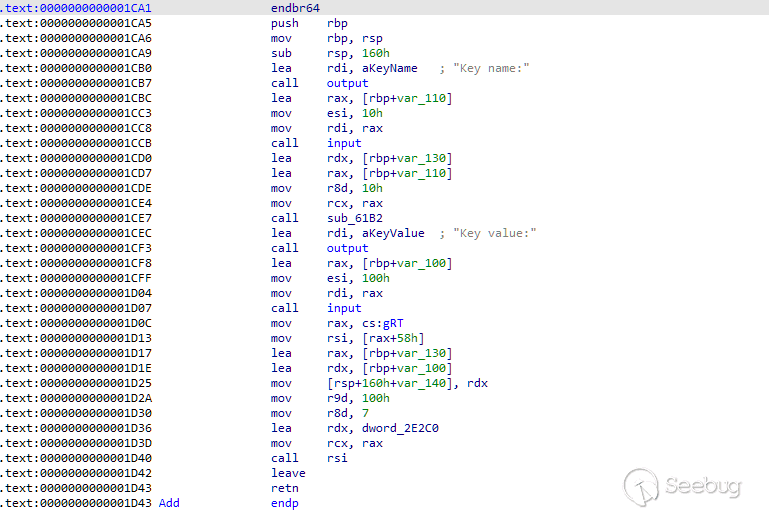769x514 pixels.
Task: Follow the output call at address 1CF3
Action: pos(347,248)
